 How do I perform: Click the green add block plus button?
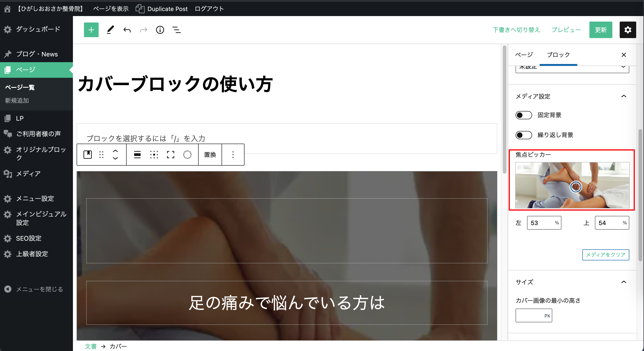pyautogui.click(x=91, y=30)
